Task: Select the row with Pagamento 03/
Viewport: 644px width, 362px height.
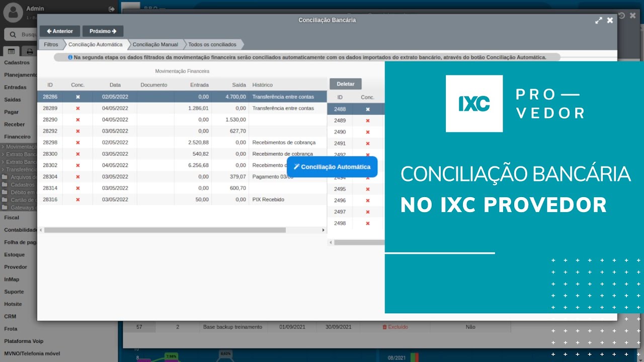Action: point(182,176)
